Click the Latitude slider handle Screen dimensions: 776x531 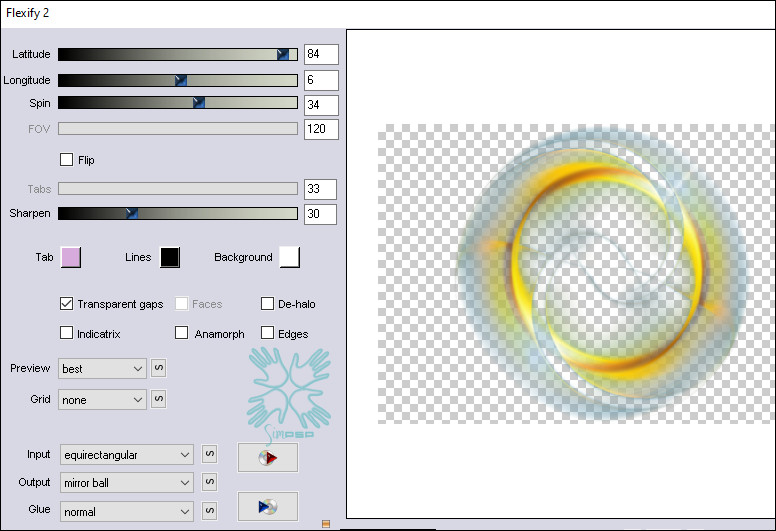point(283,54)
